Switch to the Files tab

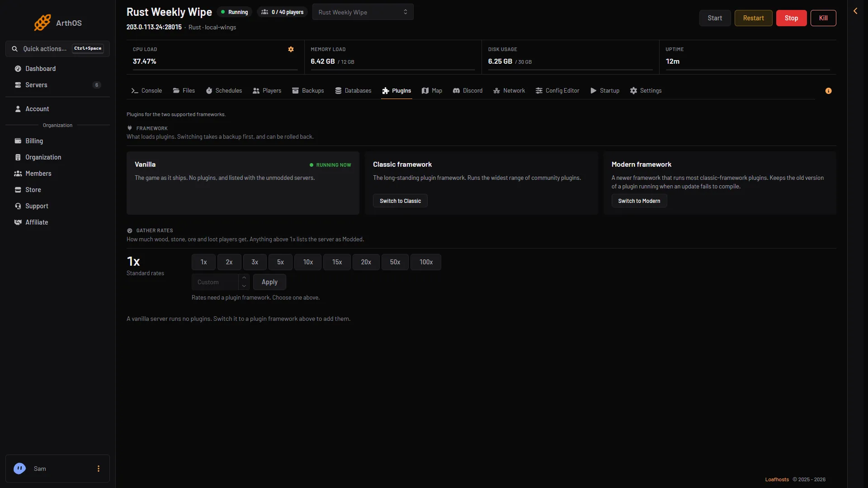184,91
